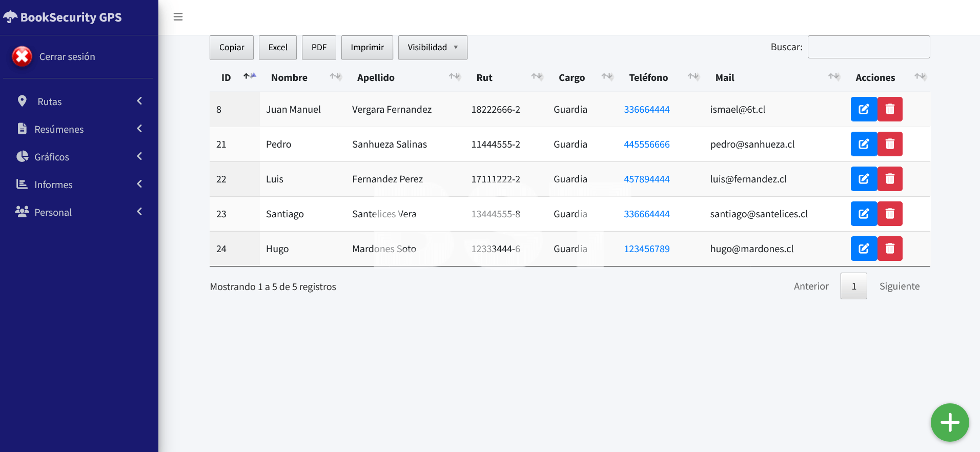Edit the Santiago Santelices row

(x=864, y=214)
